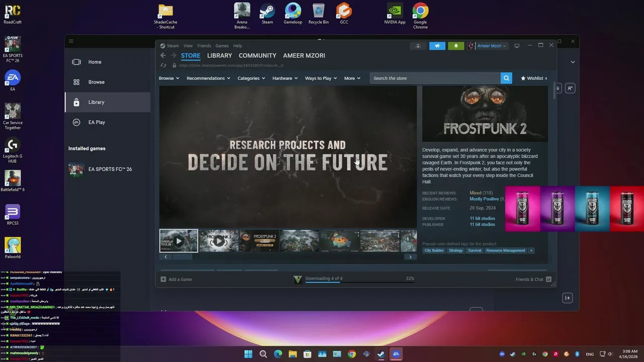Click the Search the store field
Viewport: 644px width, 362px height.
tap(435, 78)
